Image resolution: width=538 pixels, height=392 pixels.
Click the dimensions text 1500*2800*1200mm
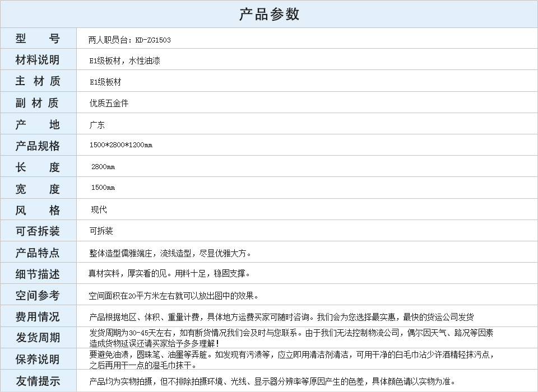(121, 146)
